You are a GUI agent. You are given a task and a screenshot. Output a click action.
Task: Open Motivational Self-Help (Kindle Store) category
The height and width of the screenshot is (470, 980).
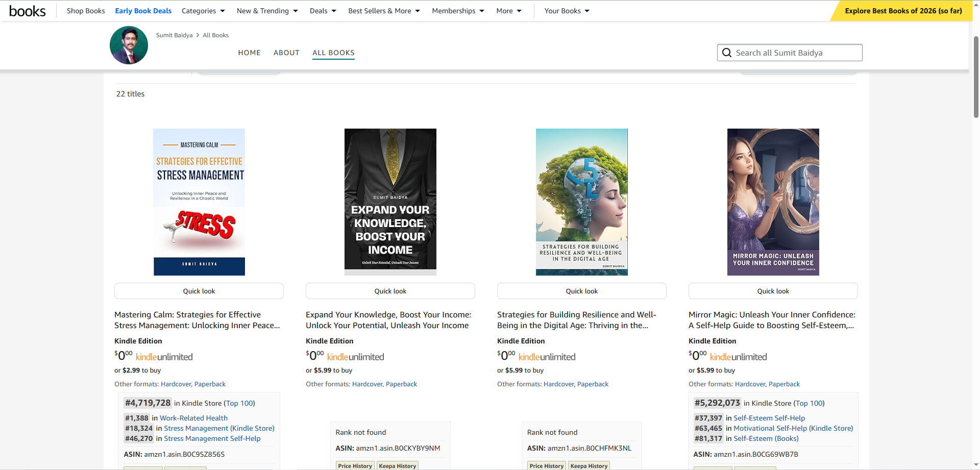pos(793,428)
